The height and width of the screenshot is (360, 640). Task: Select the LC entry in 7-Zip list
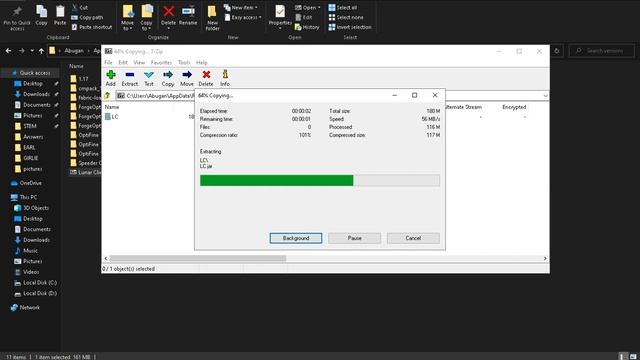pyautogui.click(x=111, y=117)
